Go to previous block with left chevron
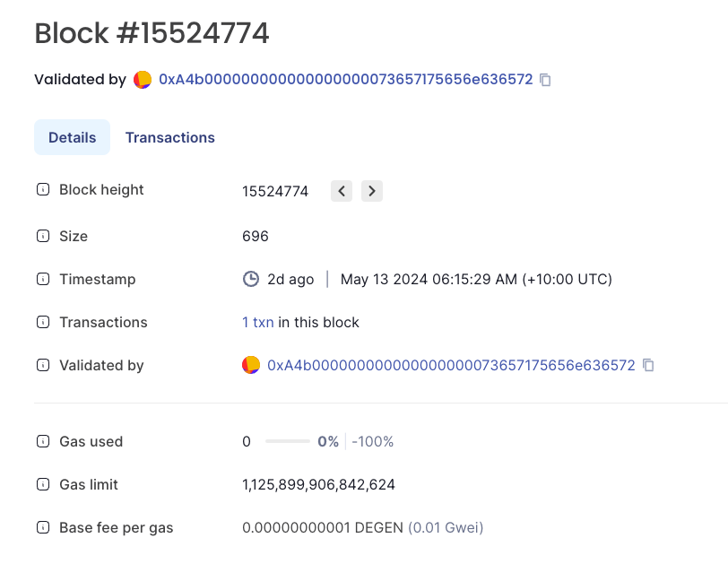This screenshot has height=564, width=728. click(x=342, y=191)
